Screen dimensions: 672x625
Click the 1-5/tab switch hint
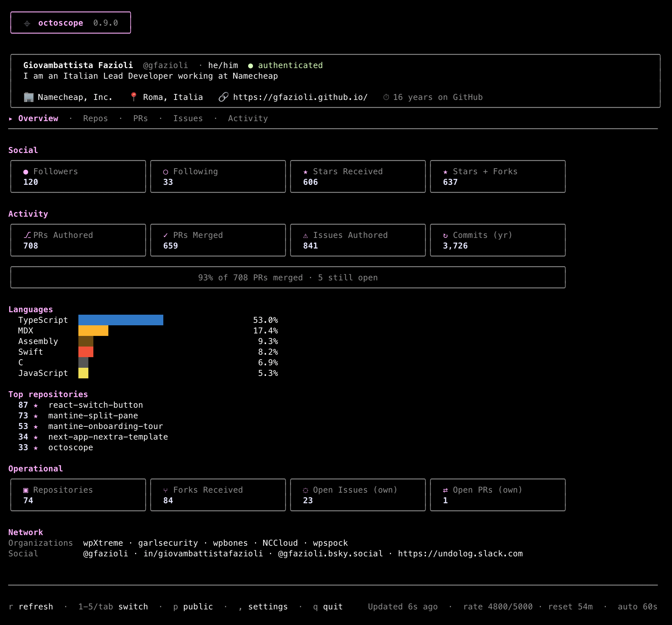(113, 607)
